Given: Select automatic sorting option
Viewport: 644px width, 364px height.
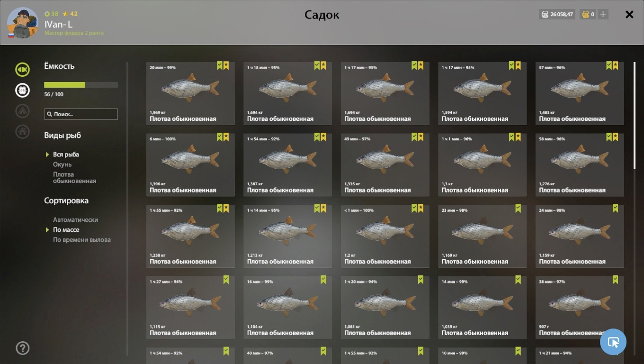Looking at the screenshot, I should 76,220.
